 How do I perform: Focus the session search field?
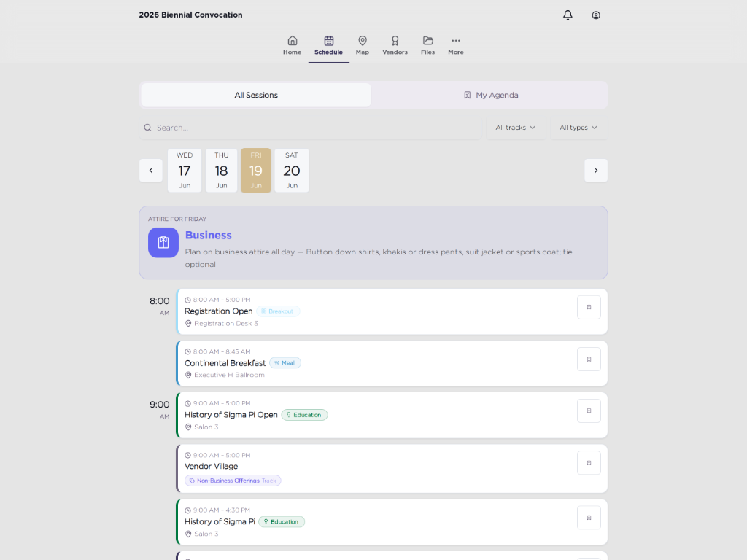point(311,128)
